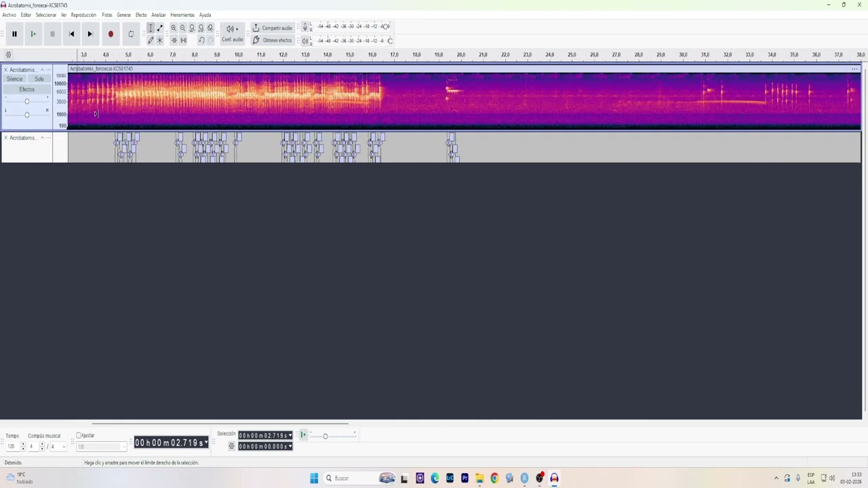Click the audio track pan slider
This screenshot has width=868, height=488.
point(27,115)
